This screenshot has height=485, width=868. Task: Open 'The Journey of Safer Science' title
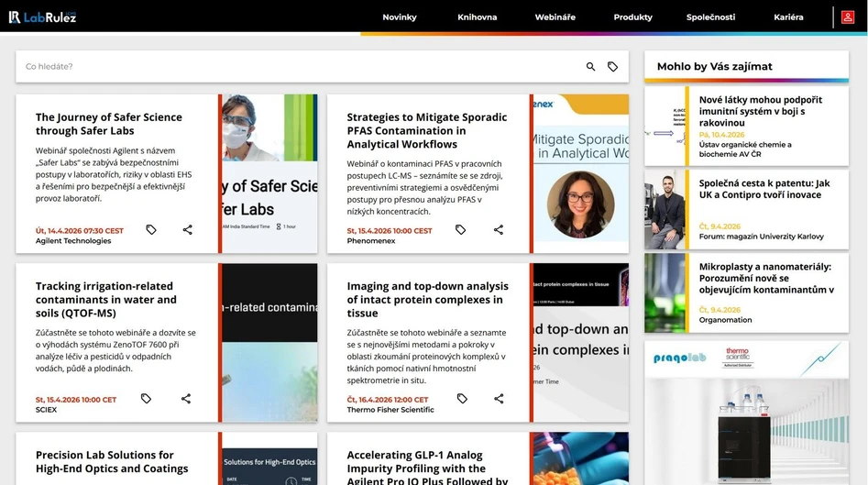click(109, 124)
